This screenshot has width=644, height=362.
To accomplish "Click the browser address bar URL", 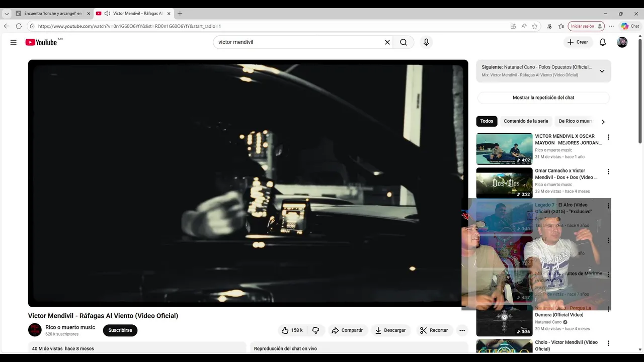I will point(129,26).
